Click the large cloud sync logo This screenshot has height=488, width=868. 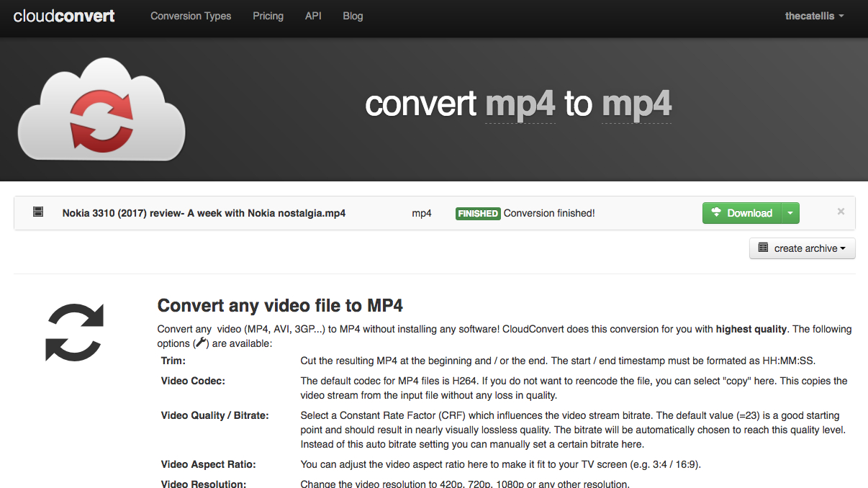tap(101, 109)
